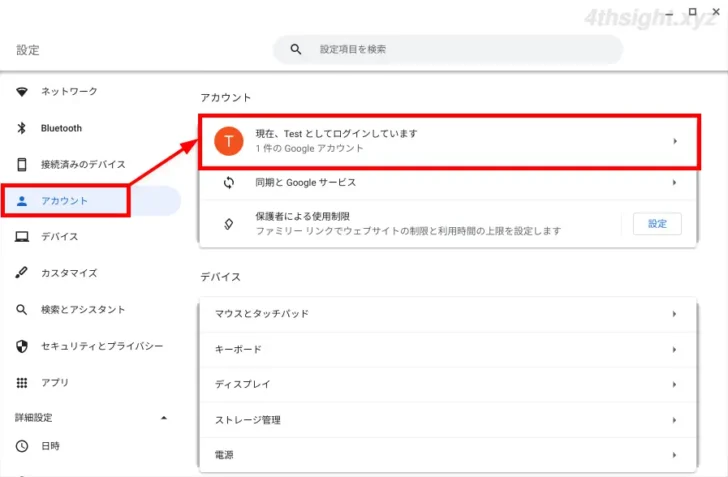728x477 pixels.
Task: Open 電源 settings row
Action: click(449, 455)
